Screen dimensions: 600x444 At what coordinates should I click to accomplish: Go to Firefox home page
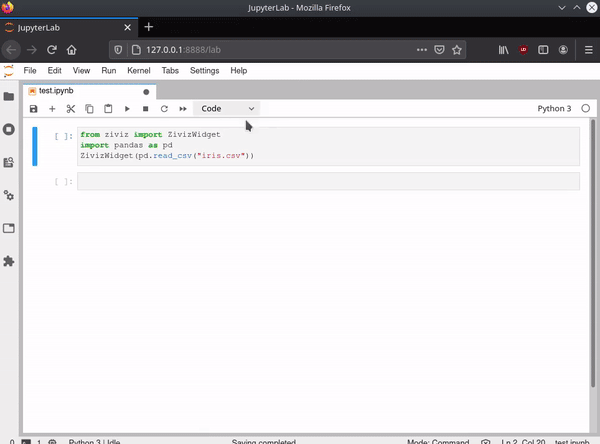pos(72,50)
